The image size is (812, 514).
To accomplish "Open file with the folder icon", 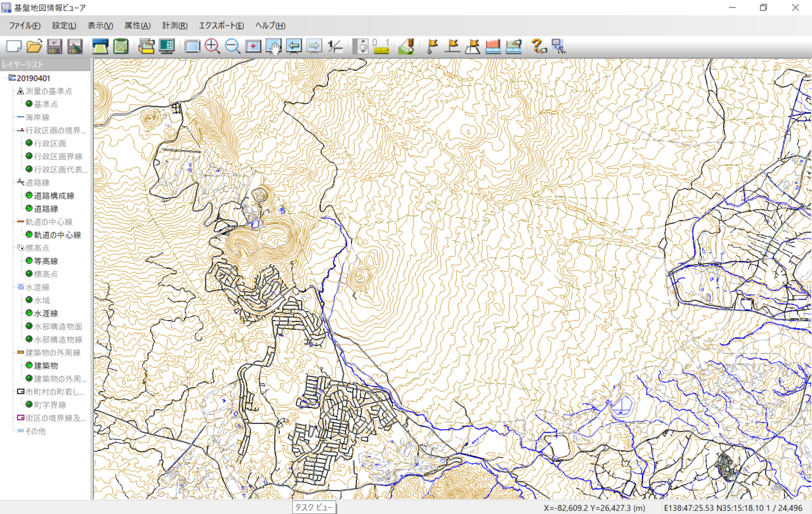I will click(x=34, y=46).
